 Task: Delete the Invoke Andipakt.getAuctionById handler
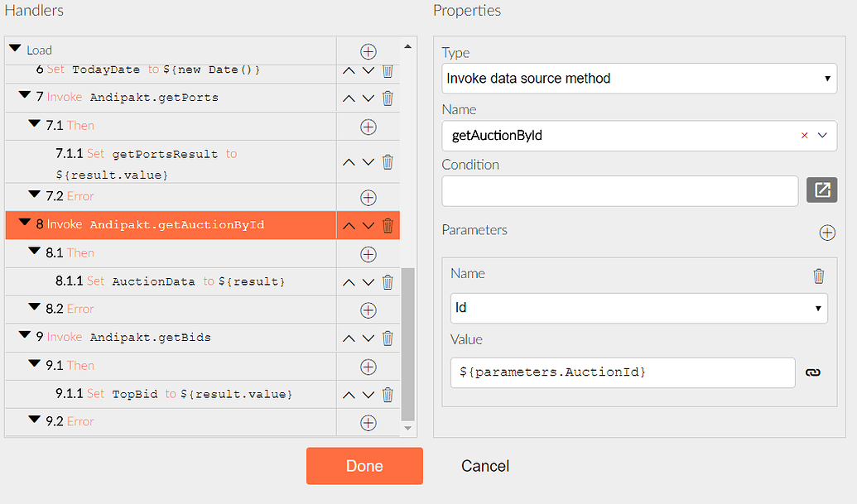point(388,224)
